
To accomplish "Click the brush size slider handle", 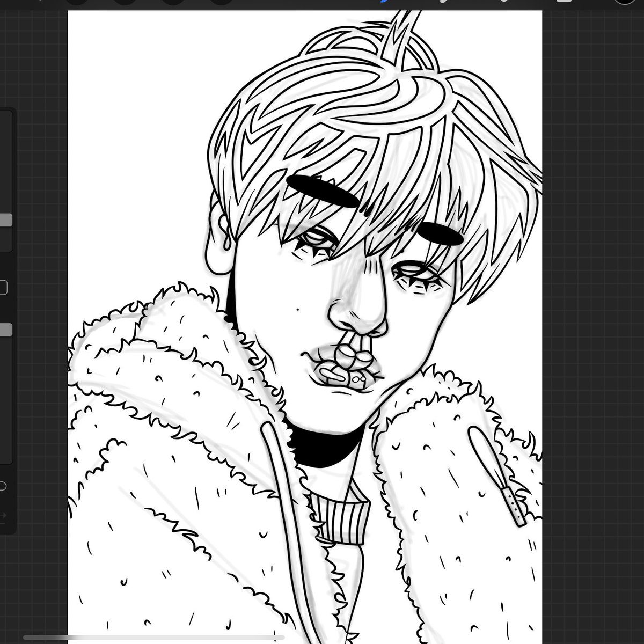I will pyautogui.click(x=5, y=221).
